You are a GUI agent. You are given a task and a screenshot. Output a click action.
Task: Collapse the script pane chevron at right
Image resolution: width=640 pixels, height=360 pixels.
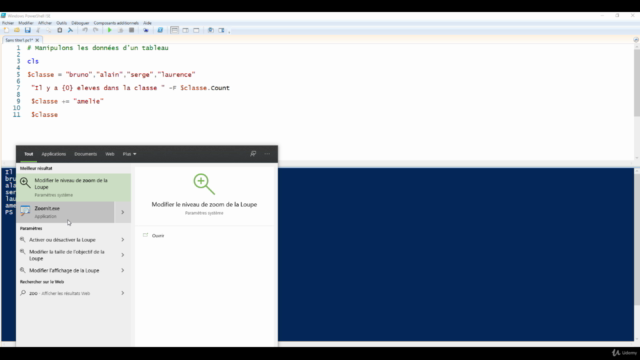pos(636,40)
